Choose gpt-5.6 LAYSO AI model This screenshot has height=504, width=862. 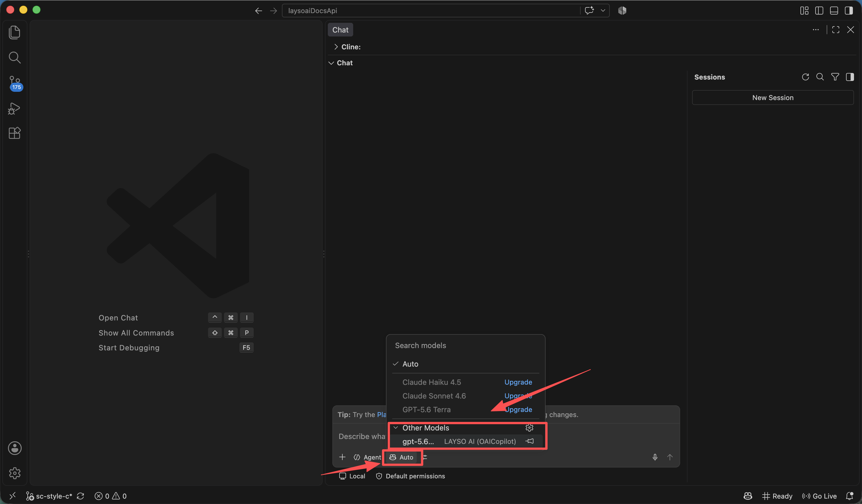(x=465, y=441)
